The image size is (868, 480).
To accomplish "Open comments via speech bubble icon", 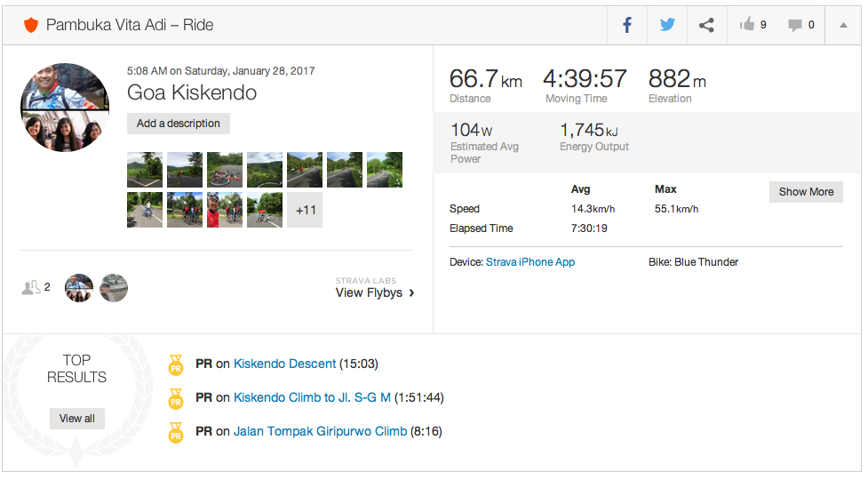I will tap(794, 25).
